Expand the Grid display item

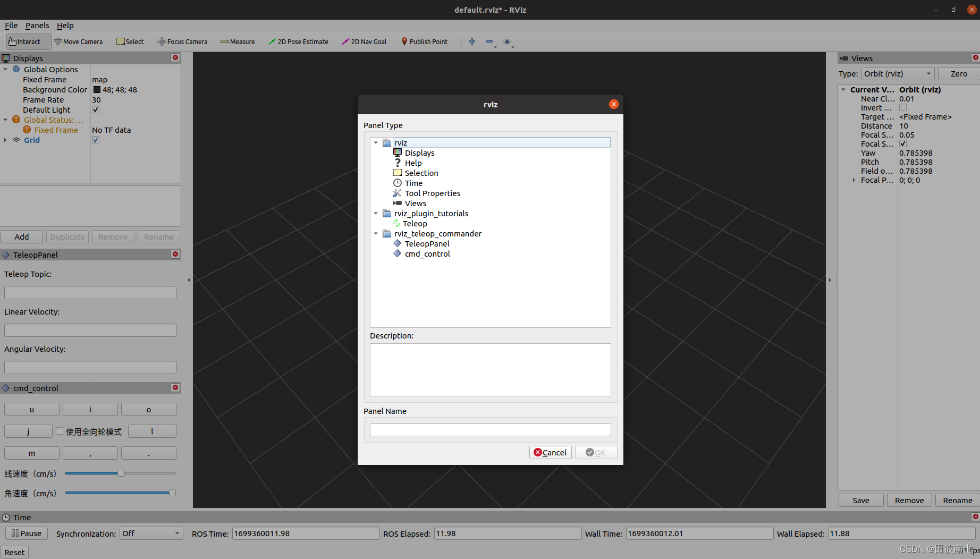tap(5, 140)
